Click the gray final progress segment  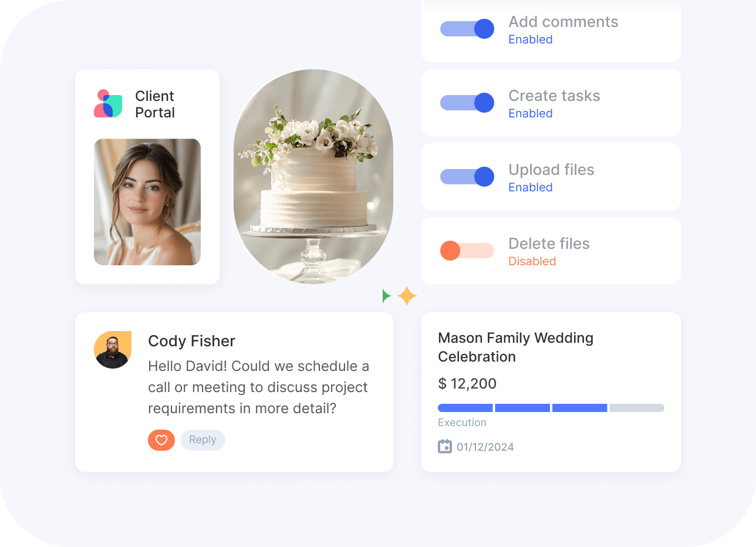[x=637, y=408]
